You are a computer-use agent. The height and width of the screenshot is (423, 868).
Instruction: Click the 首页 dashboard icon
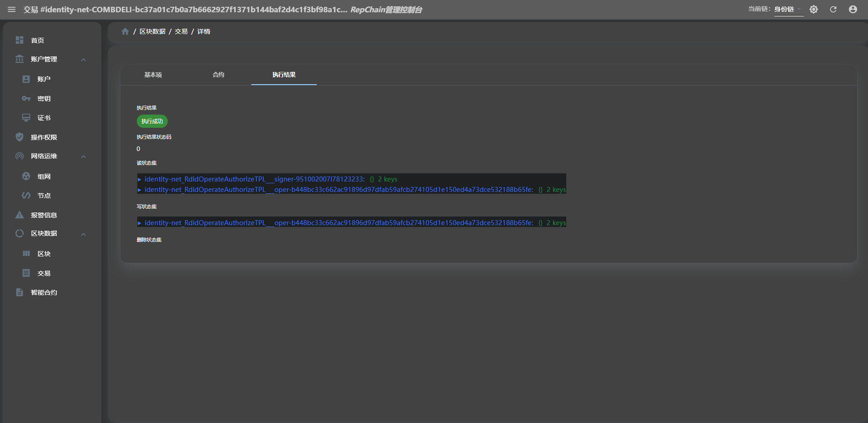coord(20,40)
